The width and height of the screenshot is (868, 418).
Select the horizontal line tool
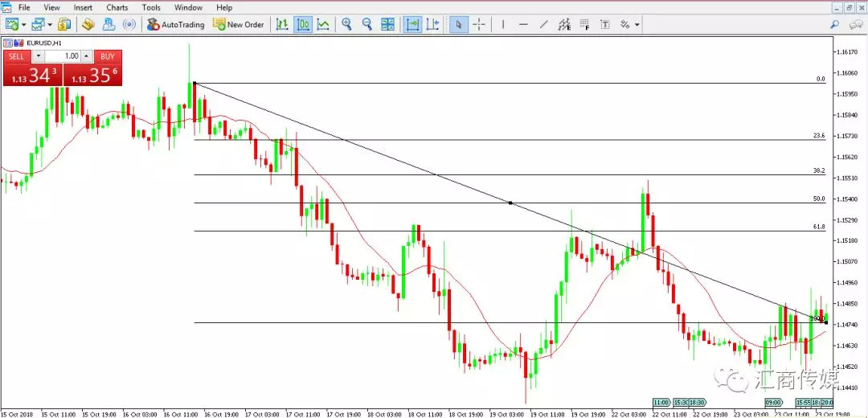[x=523, y=24]
